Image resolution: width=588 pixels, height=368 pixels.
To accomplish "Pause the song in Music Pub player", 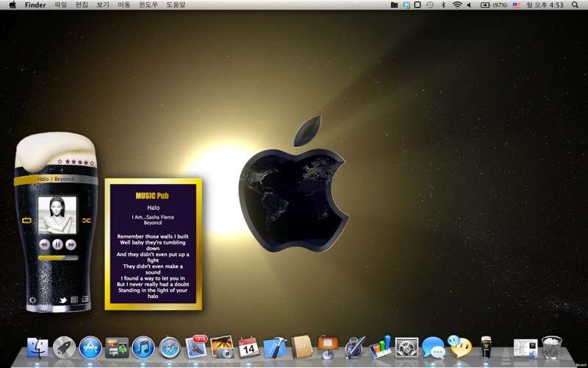I will (x=57, y=244).
